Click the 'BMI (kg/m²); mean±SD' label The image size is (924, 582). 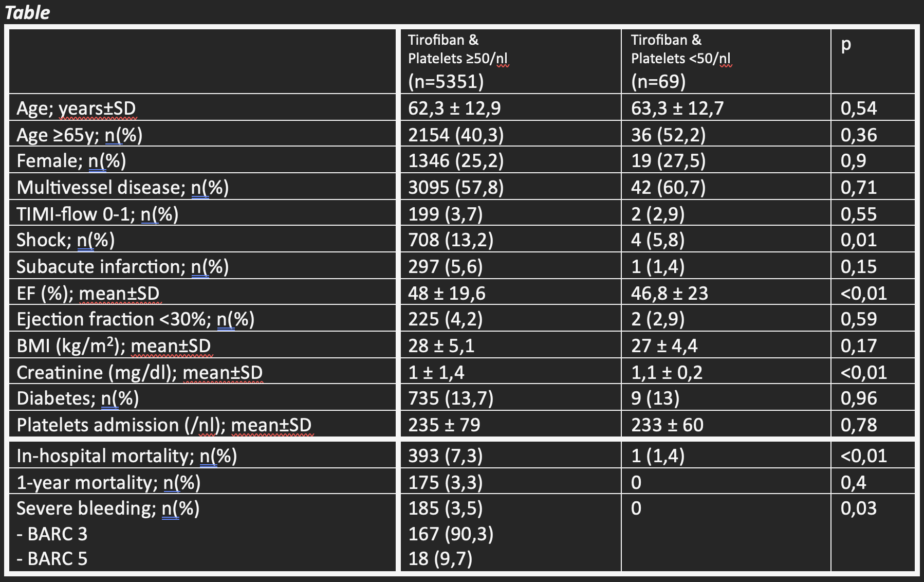(114, 346)
